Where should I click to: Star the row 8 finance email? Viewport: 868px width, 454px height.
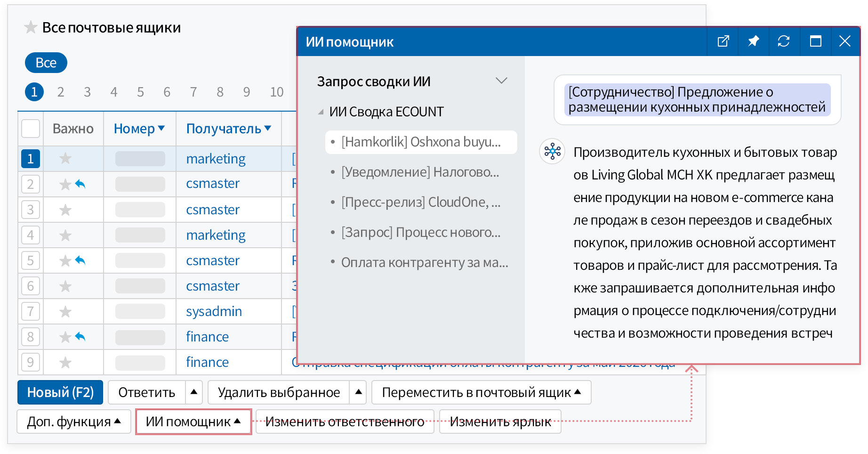65,337
